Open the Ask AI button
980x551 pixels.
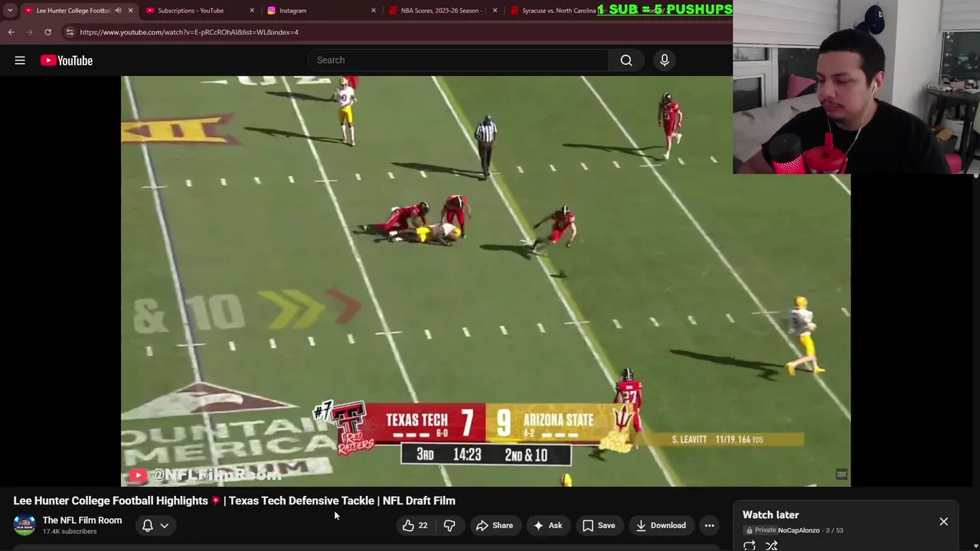point(547,526)
